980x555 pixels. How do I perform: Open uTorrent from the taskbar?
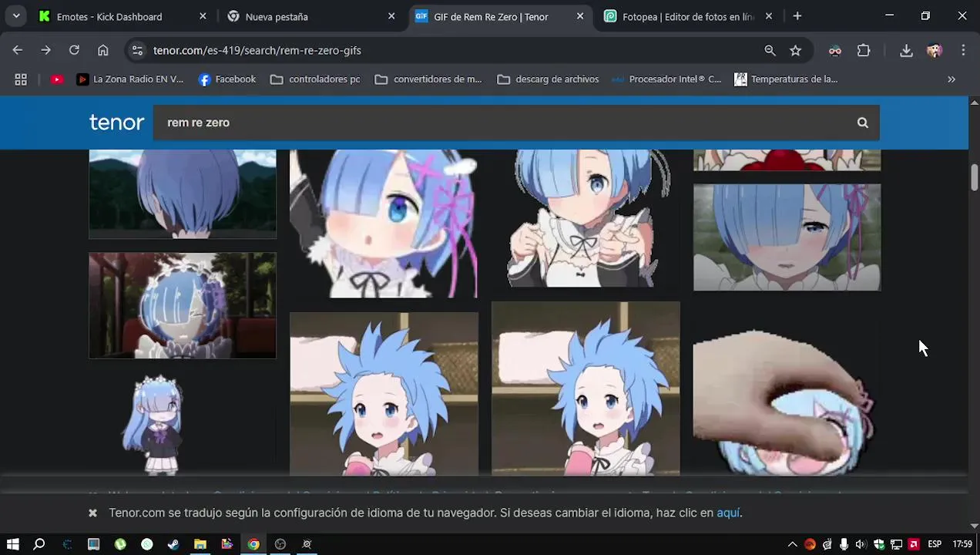[x=120, y=544]
